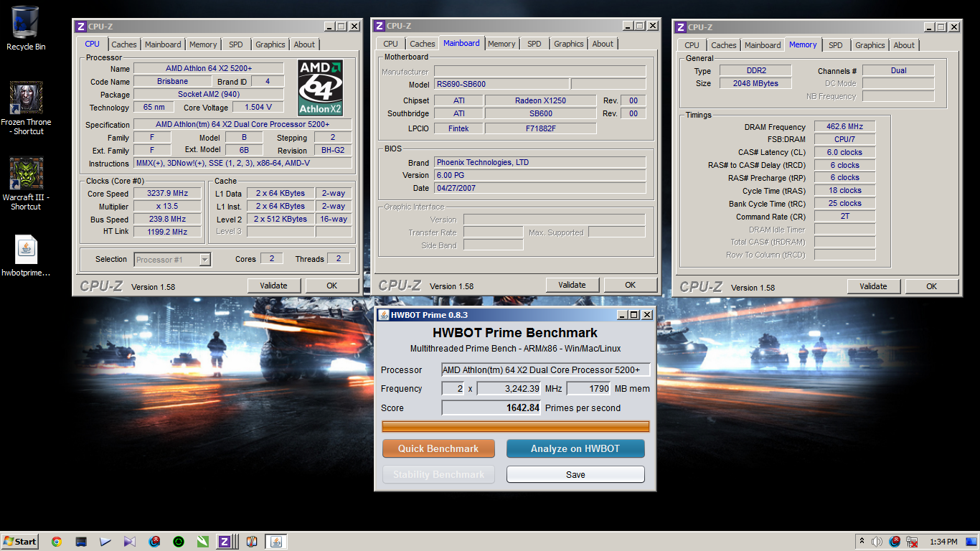Click the 1790 MB mem field
This screenshot has height=551, width=980.
[x=588, y=388]
